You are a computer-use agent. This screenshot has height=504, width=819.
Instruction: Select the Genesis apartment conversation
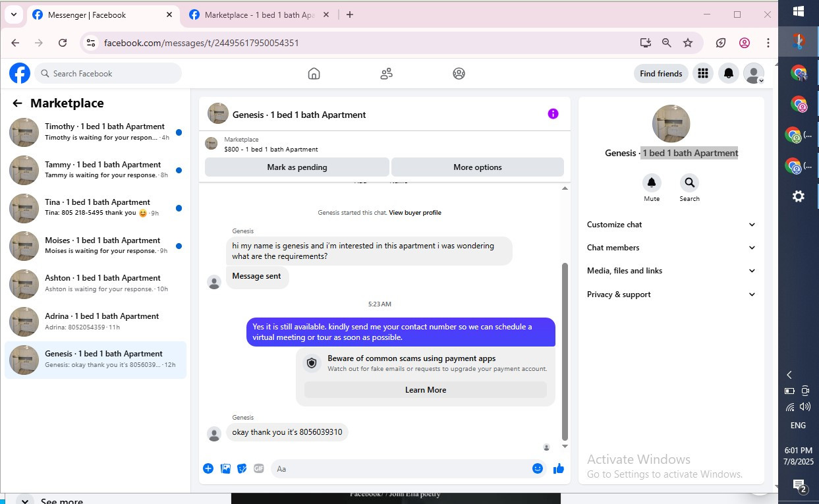click(96, 360)
